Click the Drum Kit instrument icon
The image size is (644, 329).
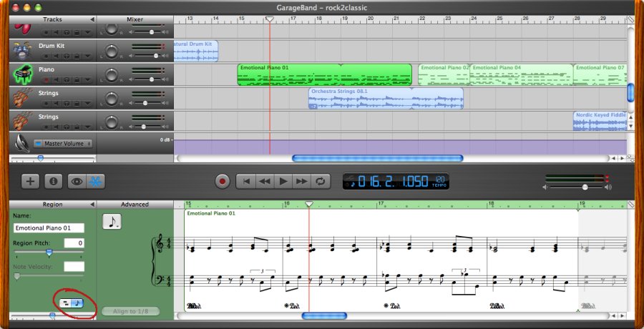pos(21,51)
